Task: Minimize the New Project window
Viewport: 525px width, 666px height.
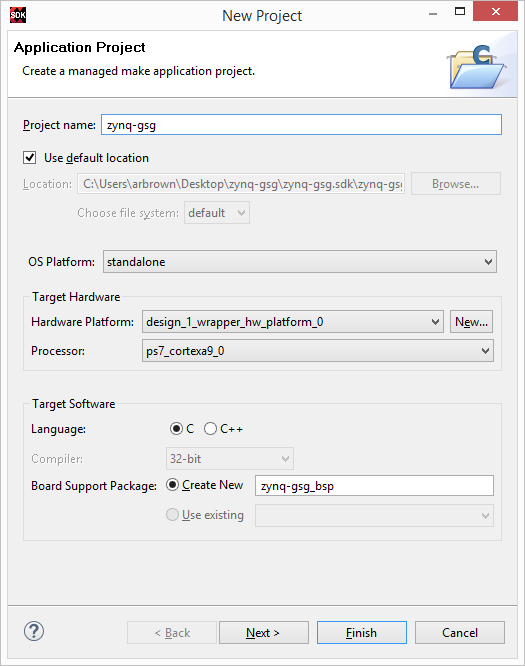Action: click(x=433, y=14)
